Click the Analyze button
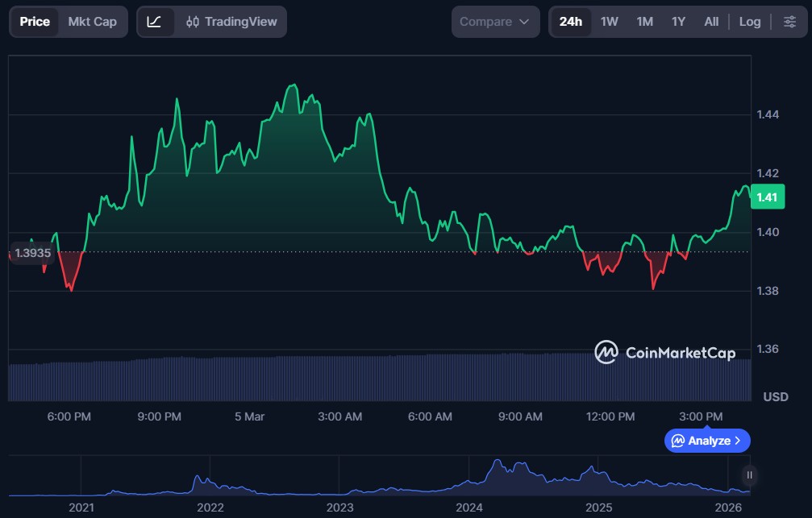Image resolution: width=812 pixels, height=518 pixels. [706, 441]
